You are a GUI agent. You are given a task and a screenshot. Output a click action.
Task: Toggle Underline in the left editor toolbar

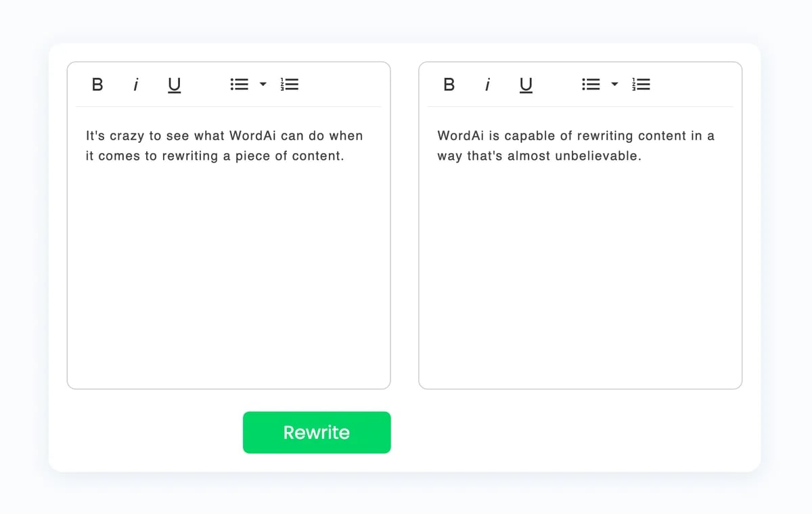coord(174,85)
